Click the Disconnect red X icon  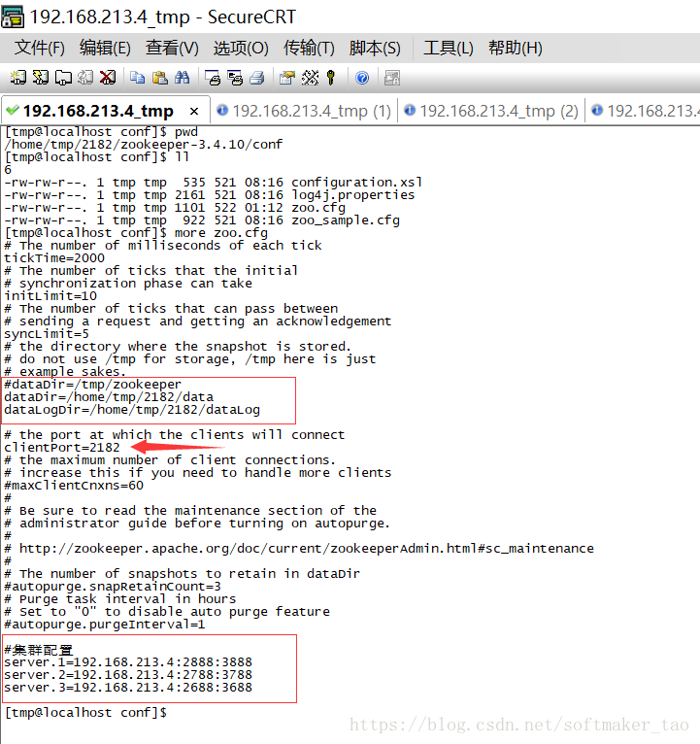click(x=108, y=78)
